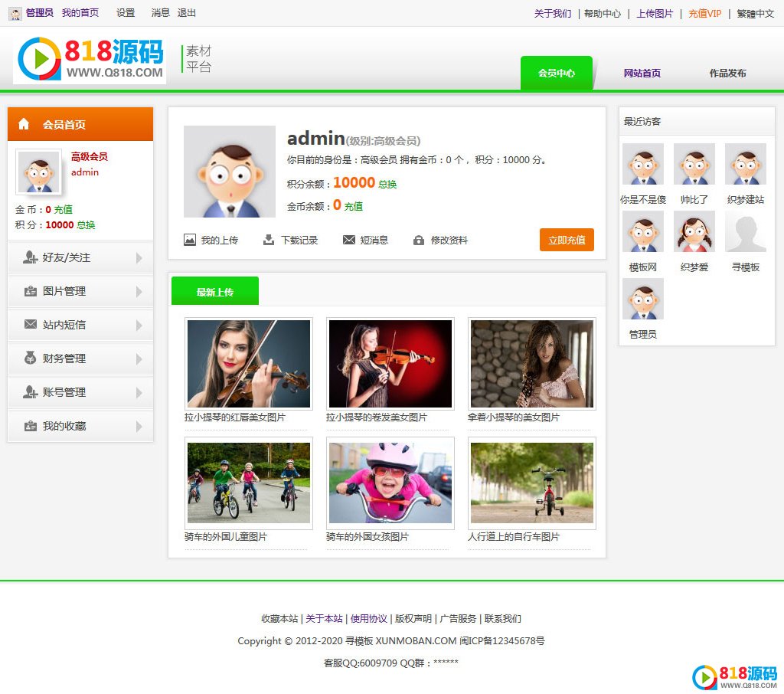Viewport: 784px width, 694px height.
Task: Open thumbnail 骑车的外国女孩图片
Action: click(x=390, y=483)
